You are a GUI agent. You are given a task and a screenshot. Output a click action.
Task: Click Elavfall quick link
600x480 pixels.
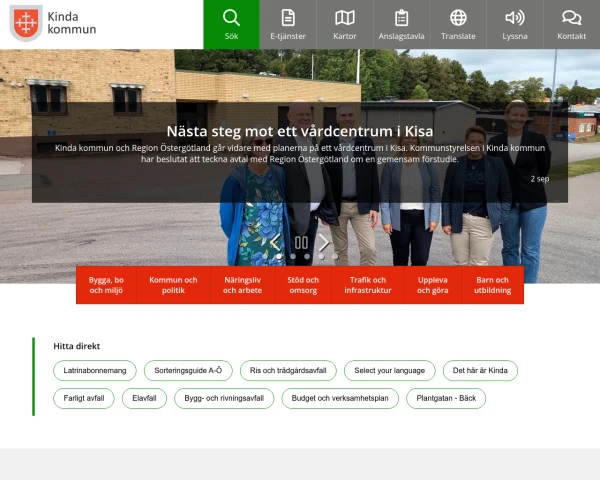coord(144,398)
